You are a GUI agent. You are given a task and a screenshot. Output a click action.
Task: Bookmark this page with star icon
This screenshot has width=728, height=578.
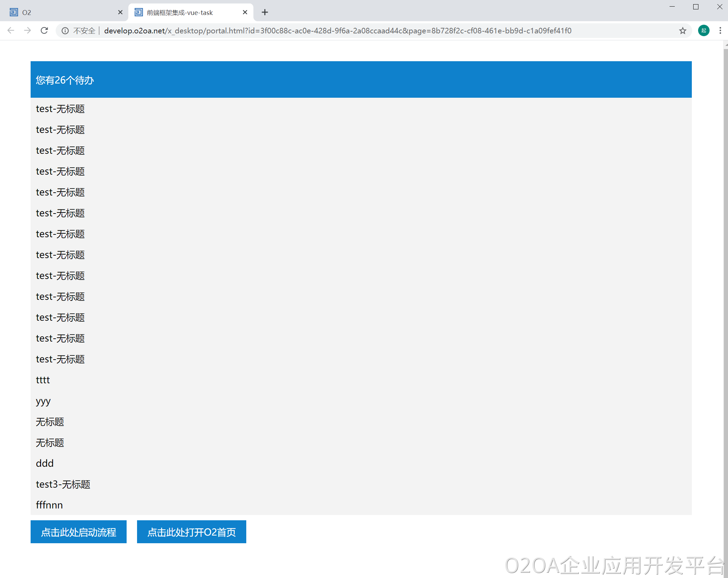coord(682,31)
